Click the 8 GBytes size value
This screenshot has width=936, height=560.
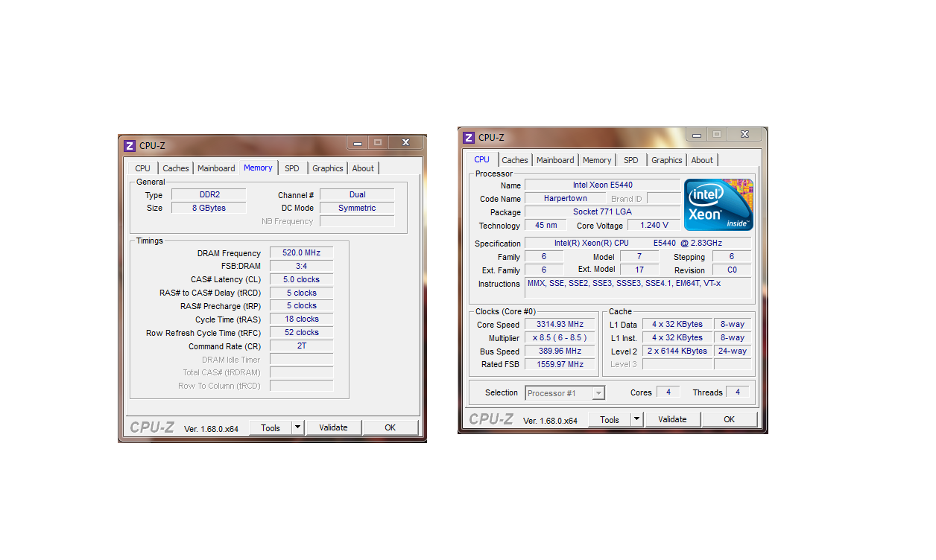(x=209, y=209)
